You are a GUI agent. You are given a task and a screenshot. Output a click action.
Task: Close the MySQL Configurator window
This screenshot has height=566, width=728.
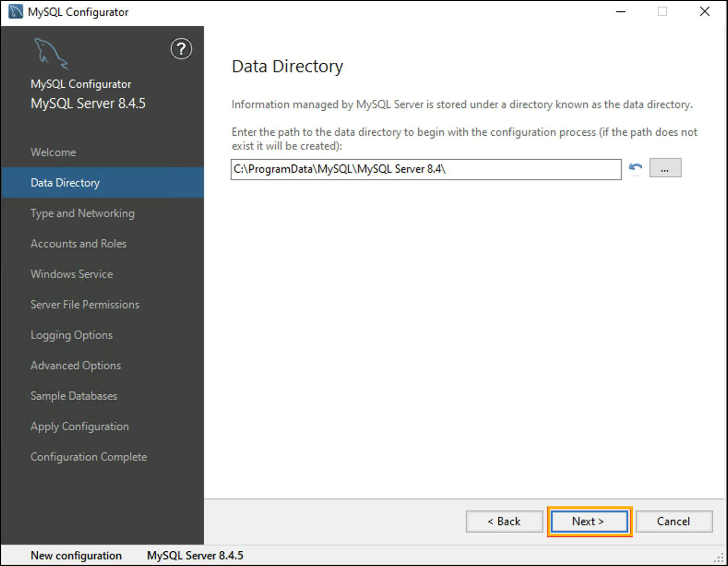click(704, 12)
